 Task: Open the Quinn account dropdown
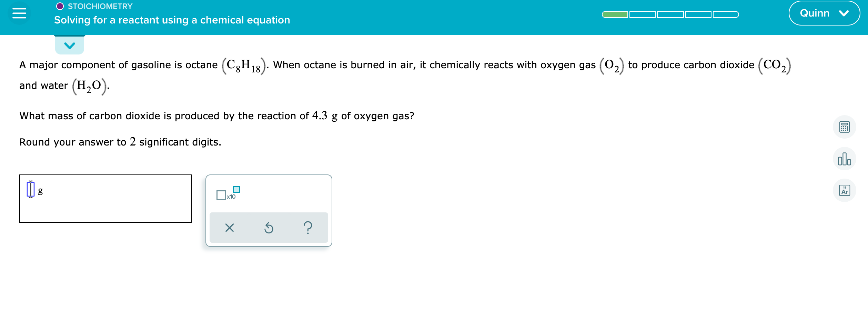coord(825,13)
